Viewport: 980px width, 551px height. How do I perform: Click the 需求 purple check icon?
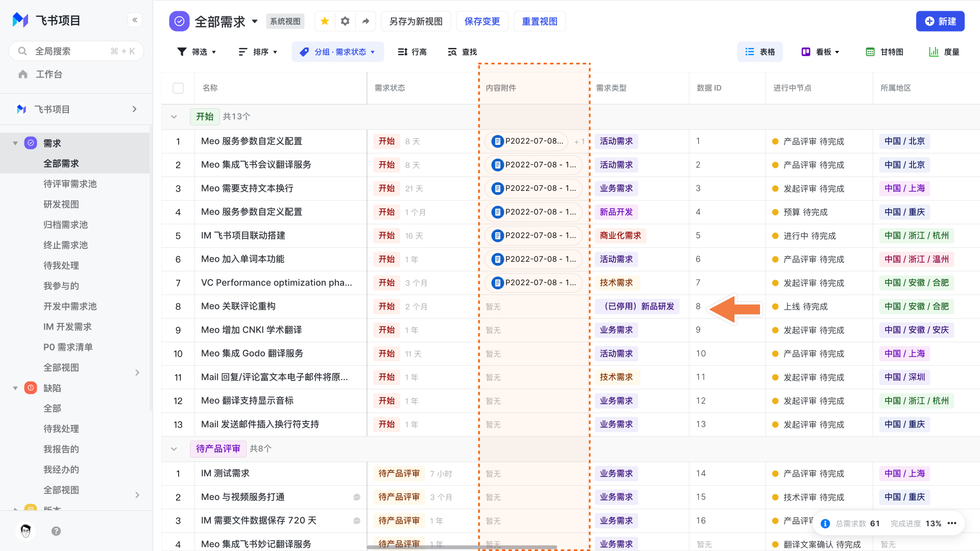pos(31,143)
